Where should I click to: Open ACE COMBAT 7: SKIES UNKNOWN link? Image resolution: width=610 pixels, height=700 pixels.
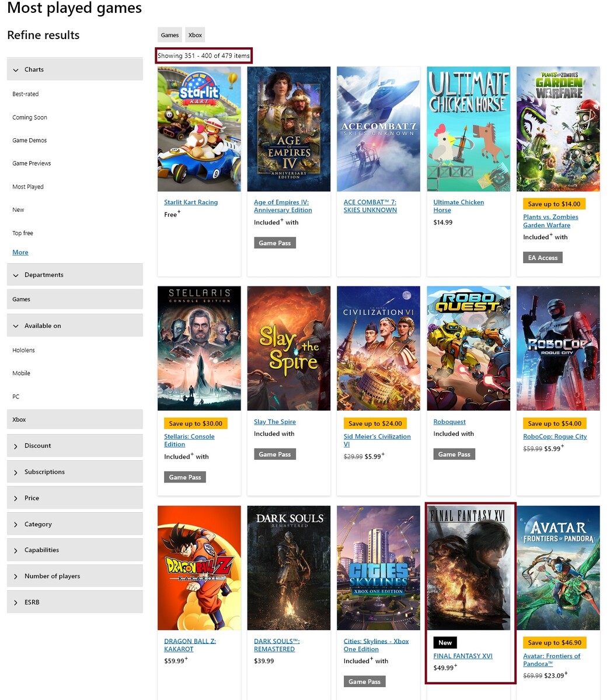click(x=370, y=206)
